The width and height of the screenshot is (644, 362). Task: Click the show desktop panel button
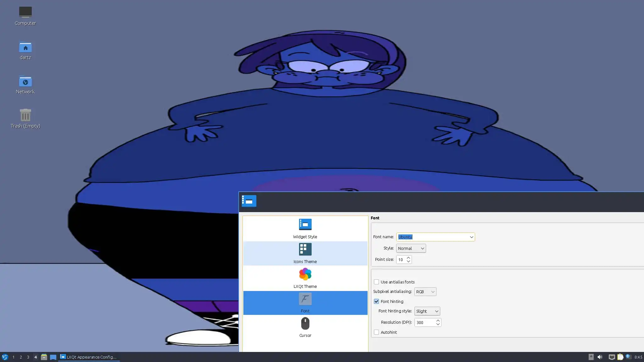point(53,357)
